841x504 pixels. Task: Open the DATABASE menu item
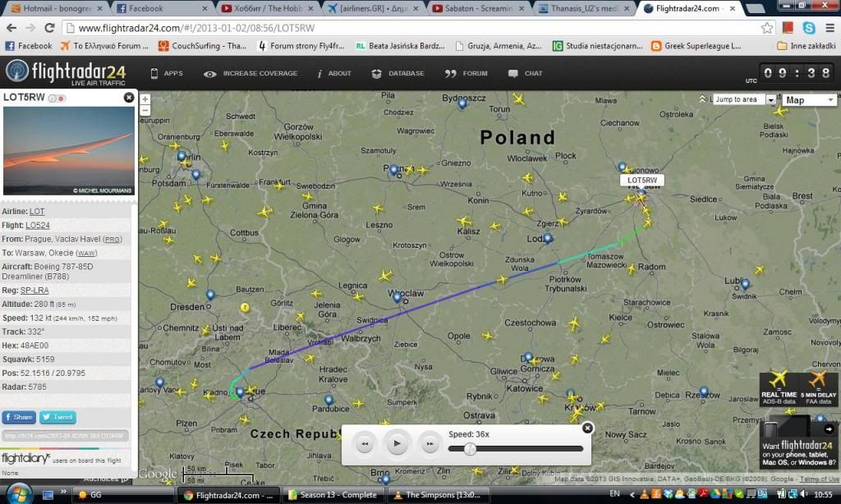(398, 73)
